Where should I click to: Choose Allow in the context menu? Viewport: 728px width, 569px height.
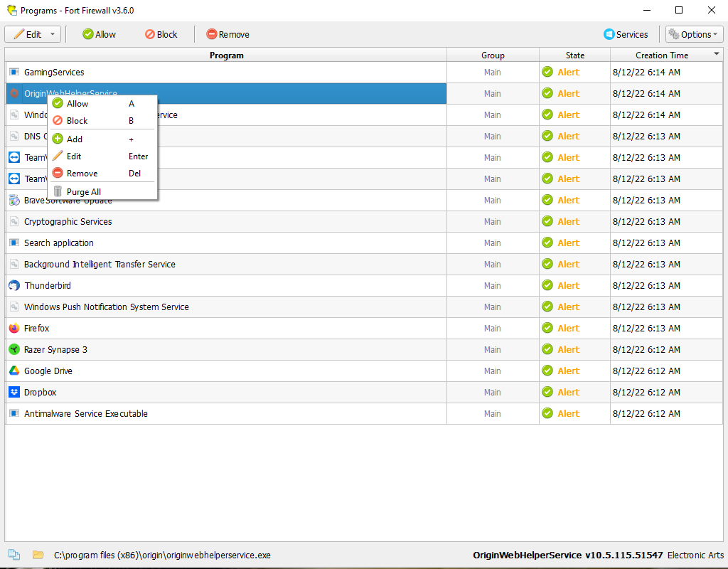(x=77, y=104)
